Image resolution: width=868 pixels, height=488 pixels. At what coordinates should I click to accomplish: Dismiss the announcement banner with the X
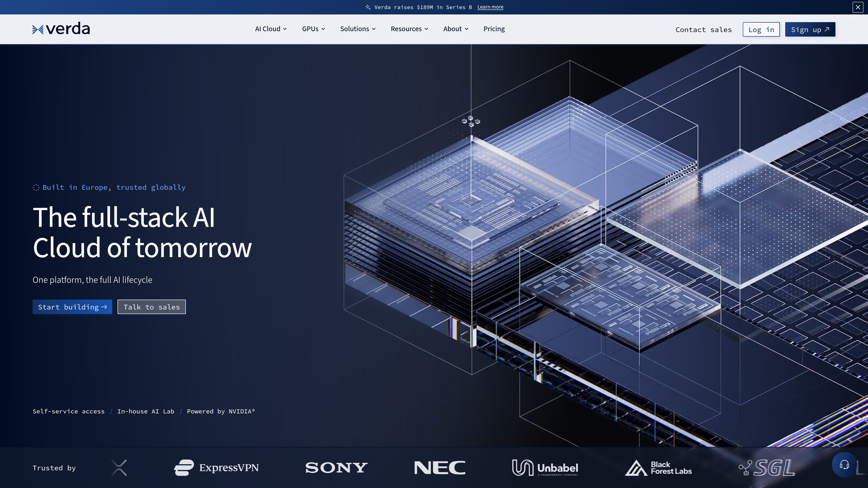[x=858, y=7]
